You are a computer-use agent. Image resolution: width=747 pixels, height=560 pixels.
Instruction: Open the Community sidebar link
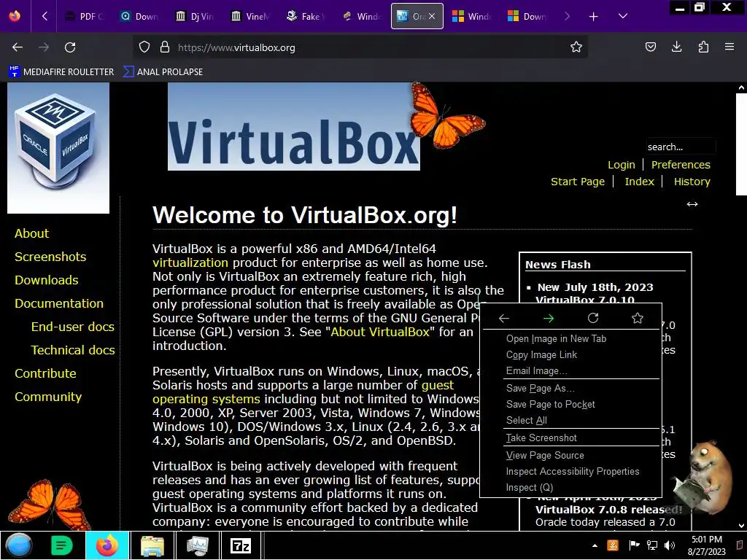point(48,397)
